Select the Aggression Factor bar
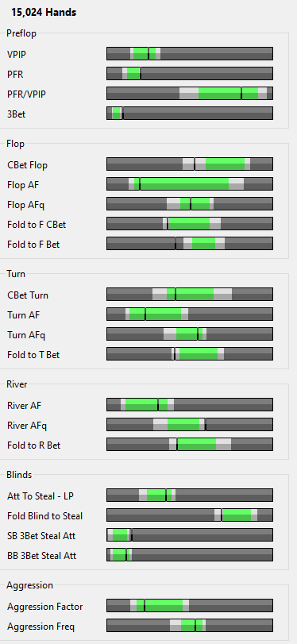This screenshot has height=644, width=297. [190, 605]
